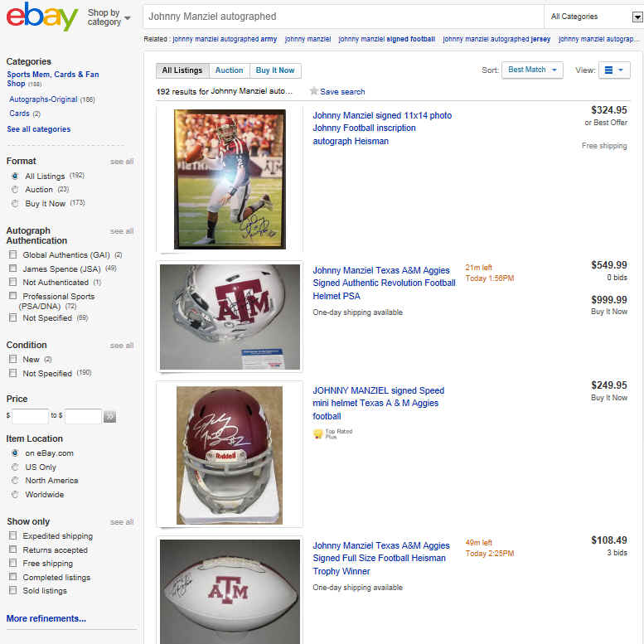Open the list View style icon

click(614, 70)
